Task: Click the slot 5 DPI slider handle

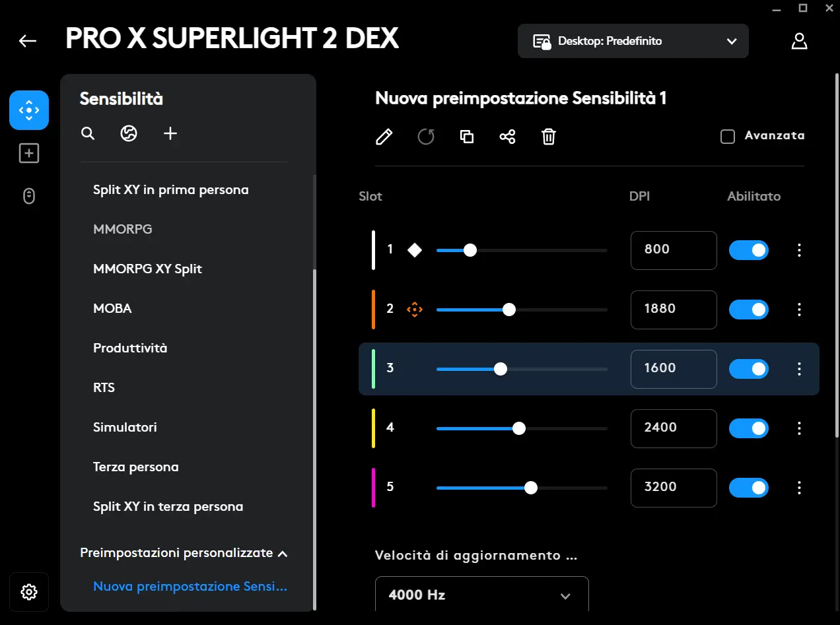Action: tap(531, 488)
